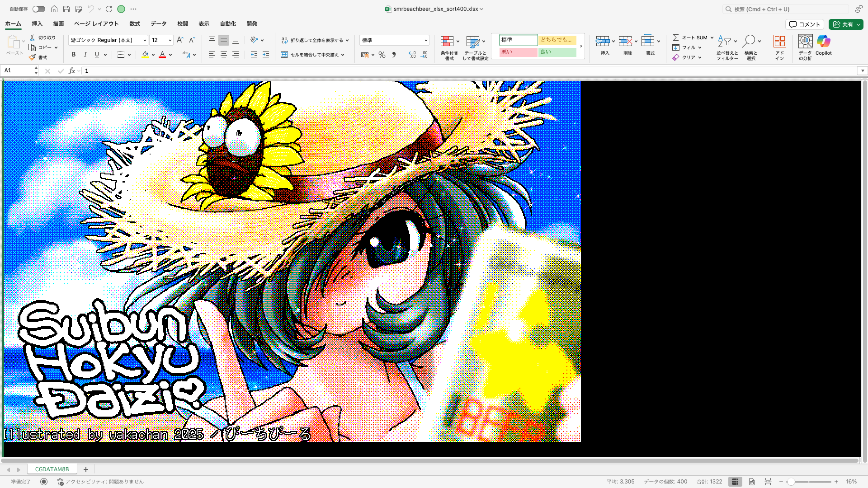Apply percent style format
868x488 pixels.
click(382, 55)
